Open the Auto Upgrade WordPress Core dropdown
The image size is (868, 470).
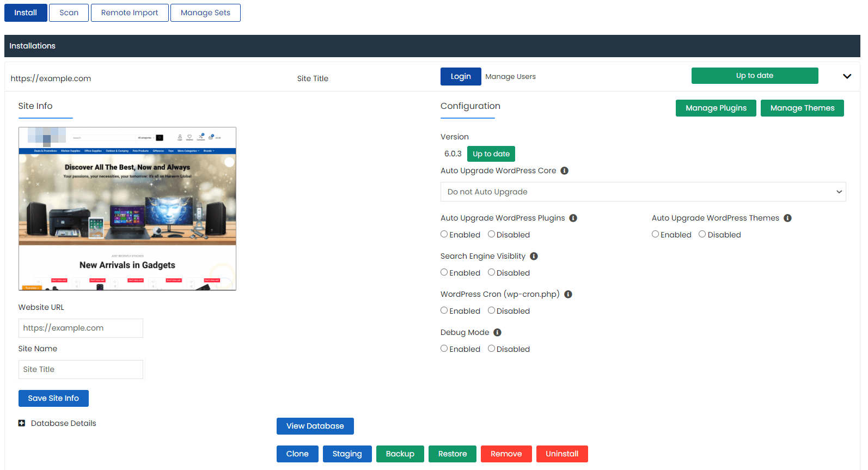[643, 192]
